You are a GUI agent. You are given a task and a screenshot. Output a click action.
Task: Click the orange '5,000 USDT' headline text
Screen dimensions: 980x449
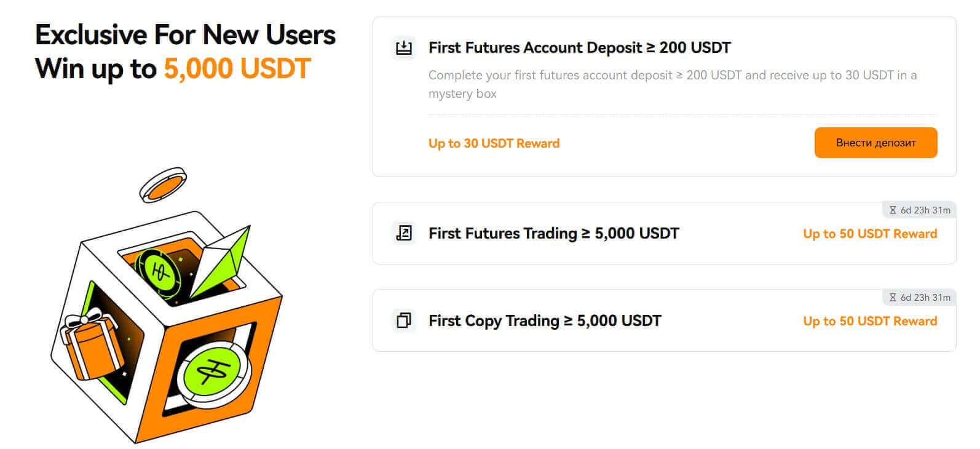tap(237, 68)
